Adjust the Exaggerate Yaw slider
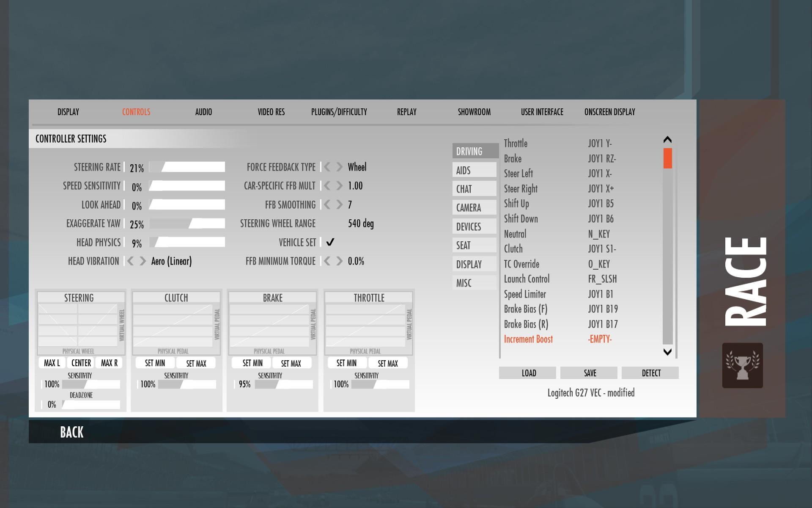The height and width of the screenshot is (508, 812). click(187, 224)
